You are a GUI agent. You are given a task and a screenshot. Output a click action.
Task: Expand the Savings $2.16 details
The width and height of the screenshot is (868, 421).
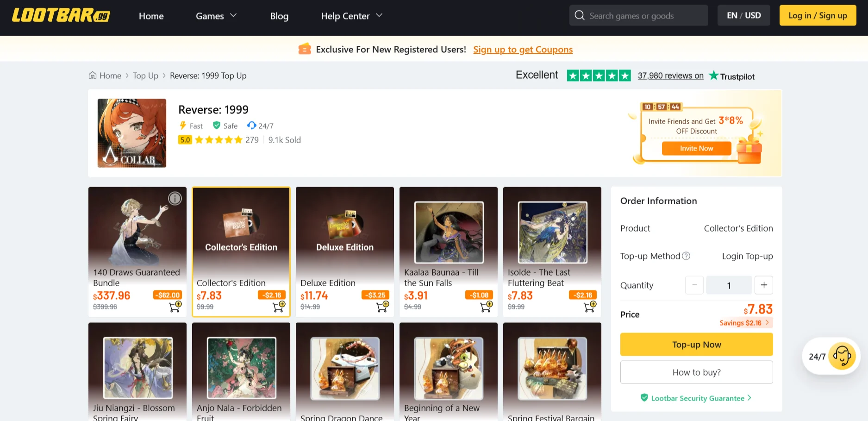pyautogui.click(x=744, y=323)
